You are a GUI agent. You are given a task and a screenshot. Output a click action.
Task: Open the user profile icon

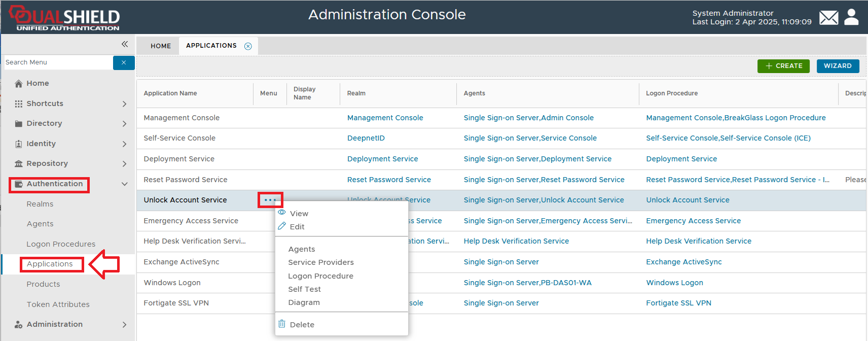coord(851,17)
